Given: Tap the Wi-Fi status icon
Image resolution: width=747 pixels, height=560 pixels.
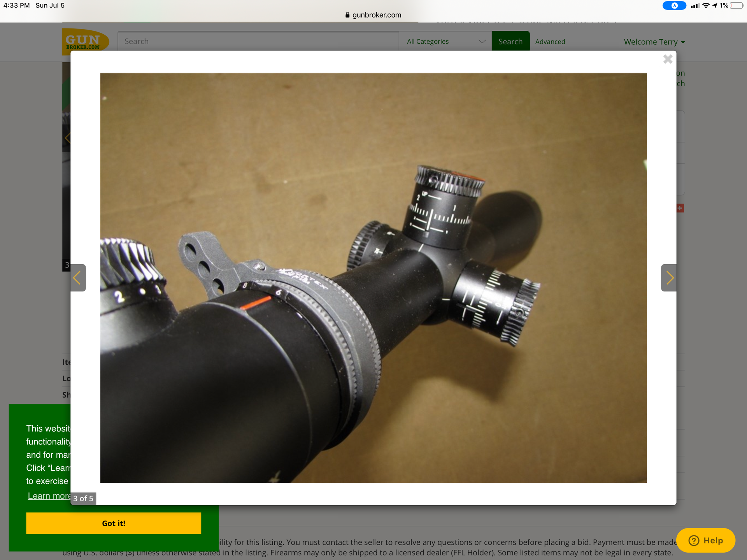Looking at the screenshot, I should tap(706, 5).
